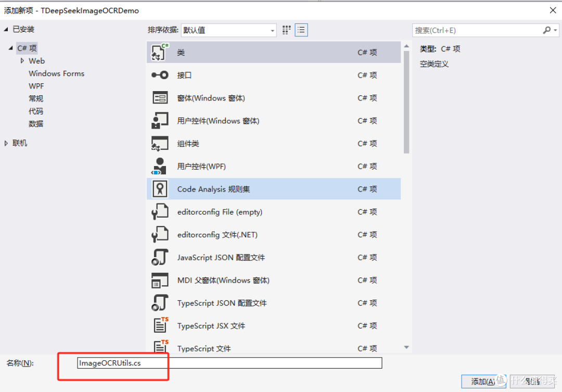Open the 排序依据 sort dropdown
Image resolution: width=562 pixels, height=392 pixels.
228,30
